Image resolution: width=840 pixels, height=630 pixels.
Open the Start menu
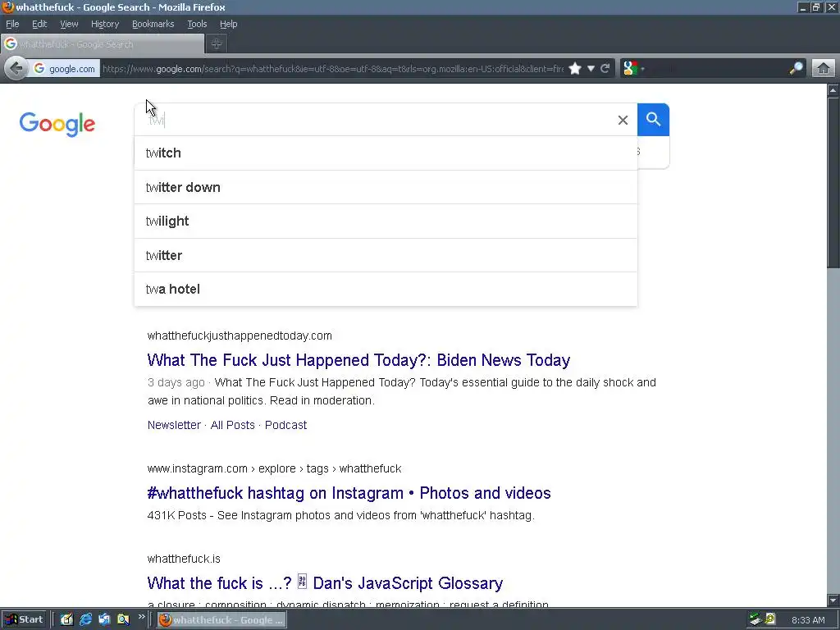25,620
